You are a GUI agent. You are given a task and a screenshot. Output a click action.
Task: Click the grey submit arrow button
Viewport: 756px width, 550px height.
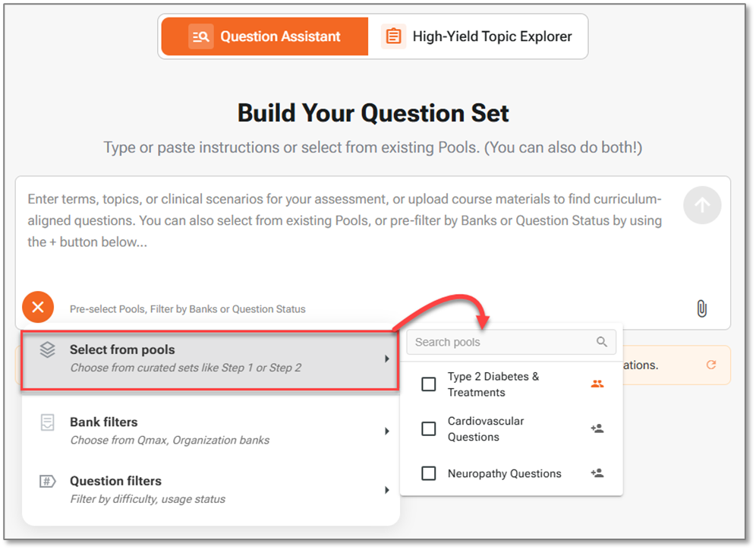coord(702,205)
